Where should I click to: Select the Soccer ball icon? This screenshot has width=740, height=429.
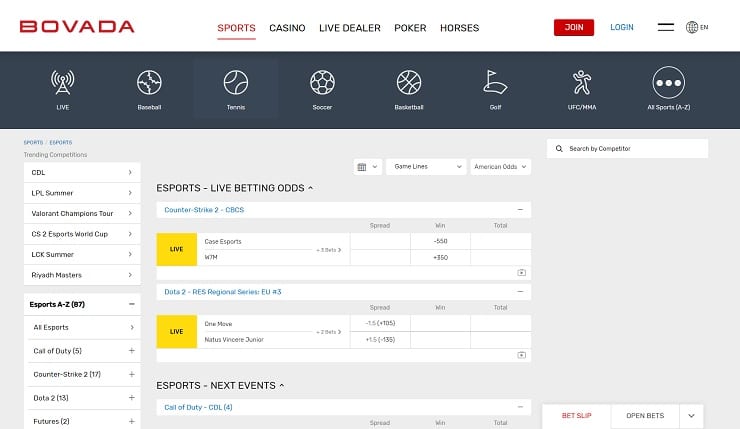(x=322, y=83)
